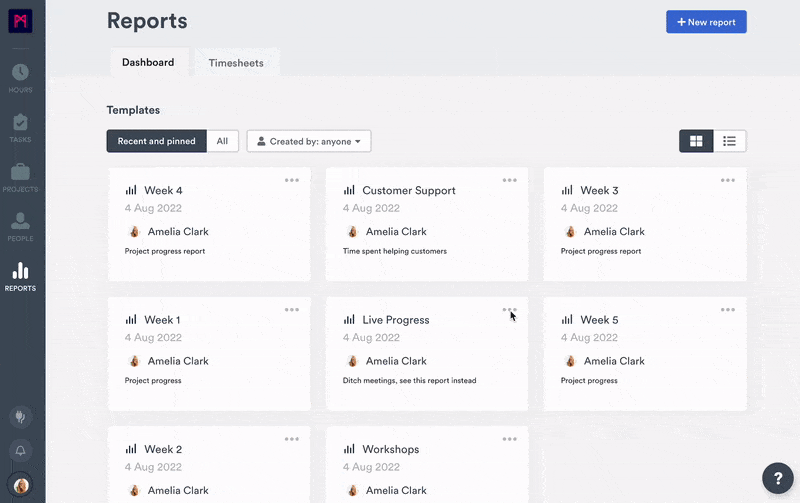Click the help question mark button
Viewport: 800px width, 503px height.
tap(777, 478)
